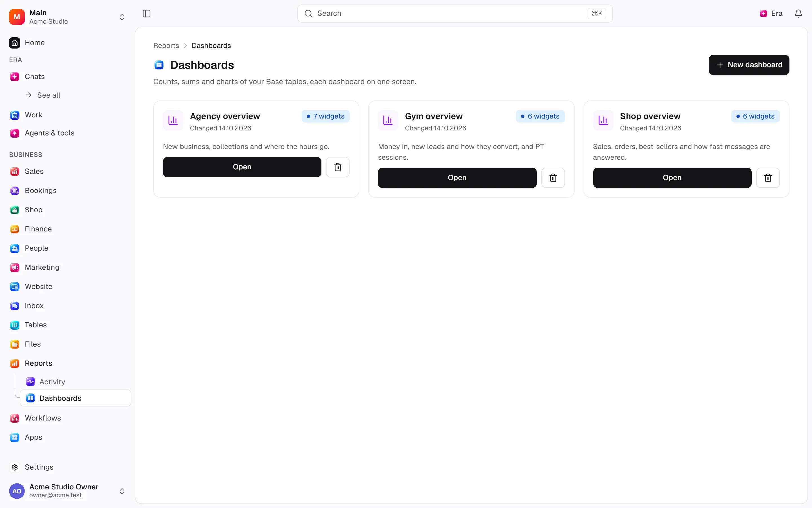The height and width of the screenshot is (508, 812).
Task: Click the Sales icon in sidebar
Action: [14, 171]
